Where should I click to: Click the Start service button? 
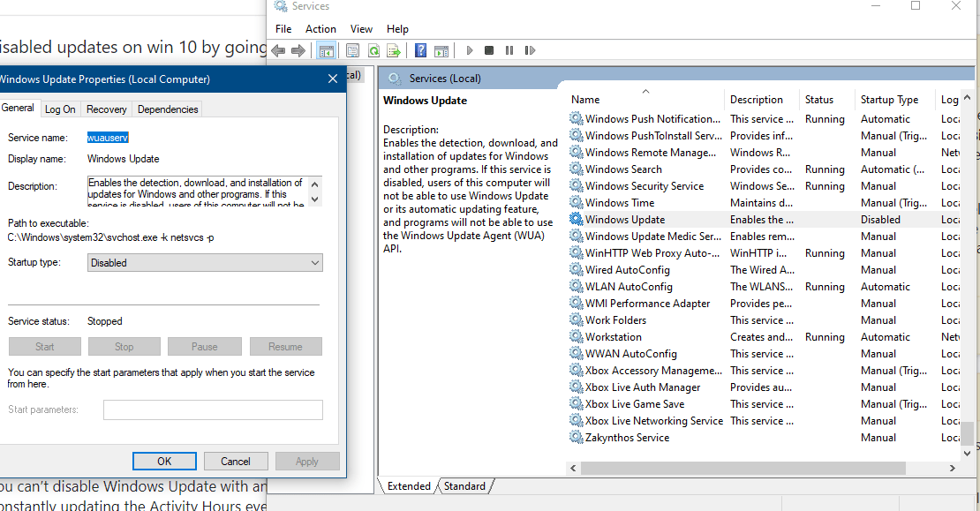click(x=45, y=346)
